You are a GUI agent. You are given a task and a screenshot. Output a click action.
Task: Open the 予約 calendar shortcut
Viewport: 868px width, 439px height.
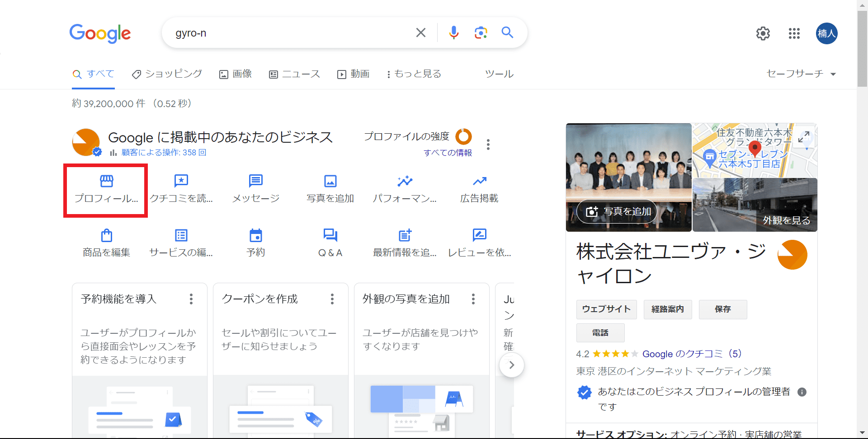pyautogui.click(x=255, y=244)
